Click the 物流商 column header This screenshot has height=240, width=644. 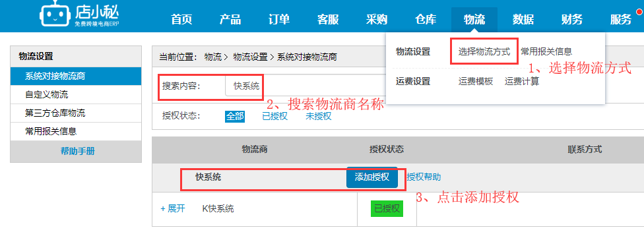(x=255, y=149)
